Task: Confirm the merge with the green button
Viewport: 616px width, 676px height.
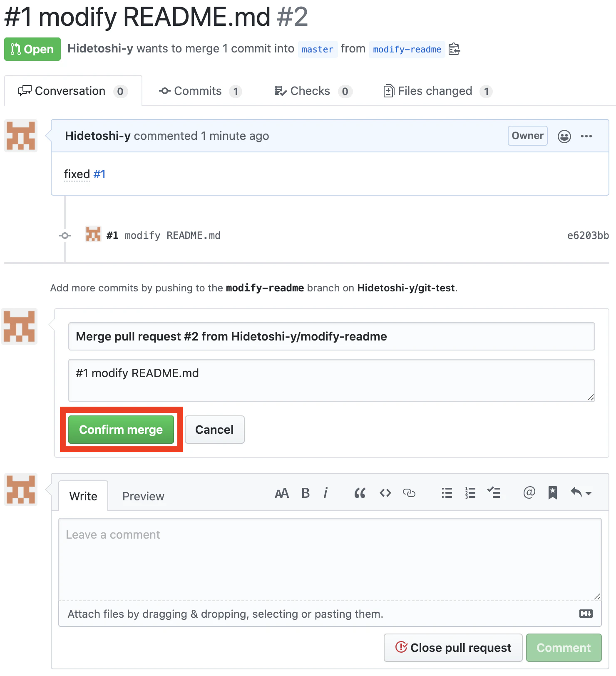Action: pos(121,430)
